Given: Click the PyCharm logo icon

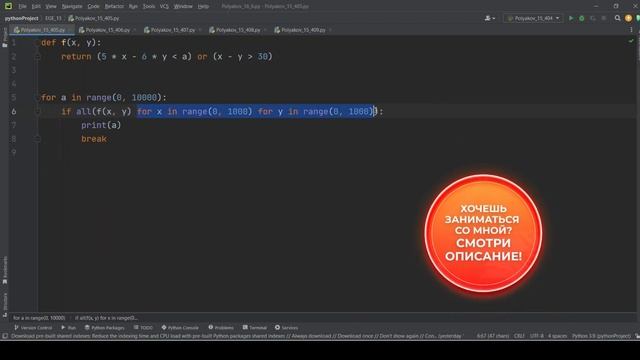Looking at the screenshot, I should (x=8, y=6).
